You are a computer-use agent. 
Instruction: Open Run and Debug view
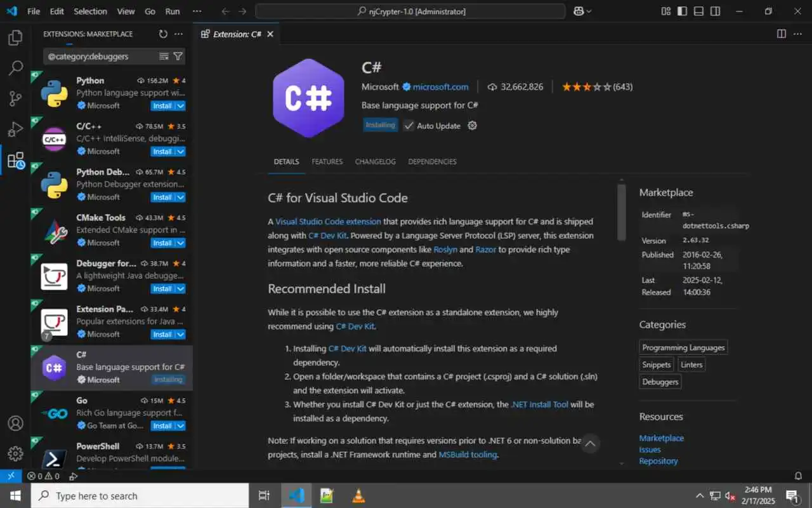15,129
